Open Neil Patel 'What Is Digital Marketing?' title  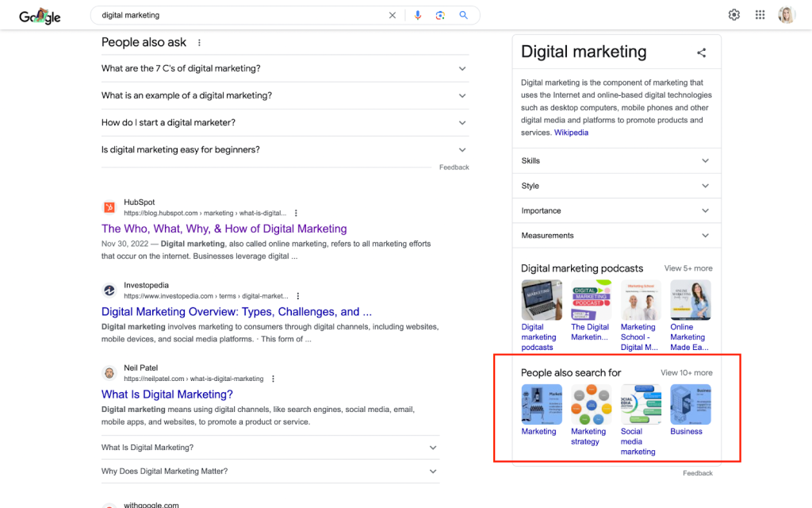[x=167, y=394]
